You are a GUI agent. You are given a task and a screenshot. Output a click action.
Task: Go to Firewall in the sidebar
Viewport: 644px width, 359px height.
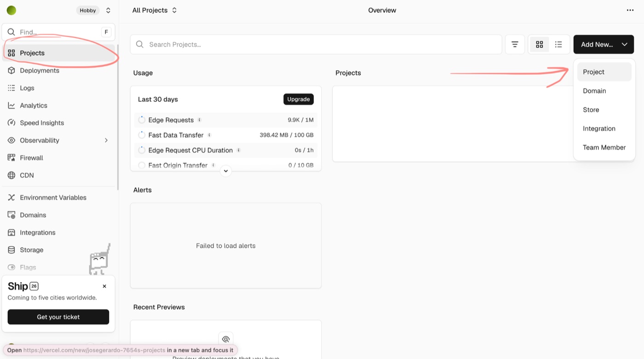(59, 158)
